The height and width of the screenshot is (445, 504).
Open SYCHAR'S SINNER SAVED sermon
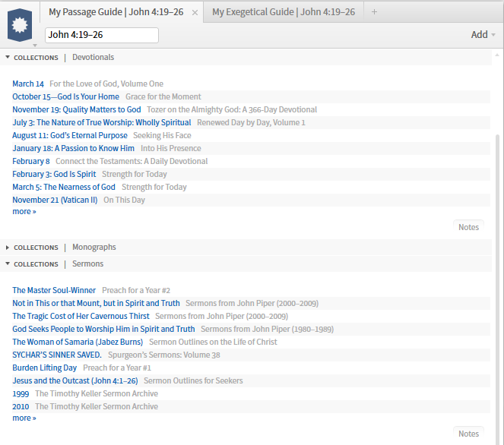[57, 355]
